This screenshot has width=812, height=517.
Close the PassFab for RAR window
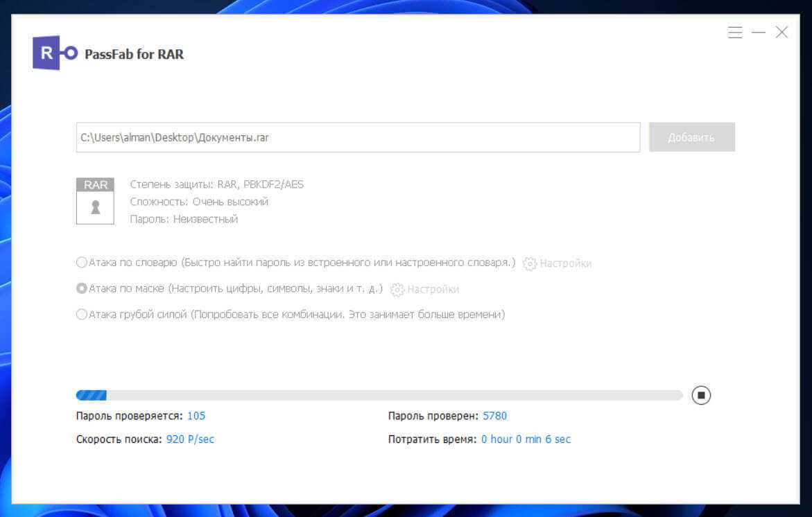(781, 33)
